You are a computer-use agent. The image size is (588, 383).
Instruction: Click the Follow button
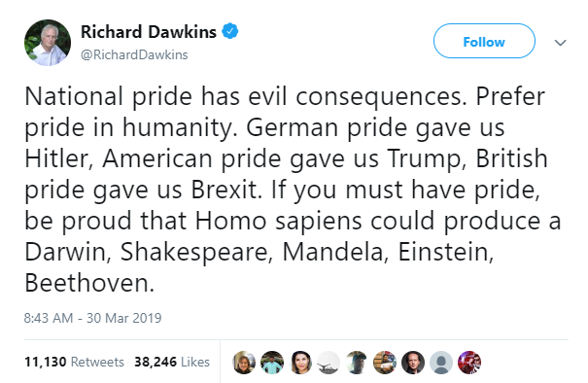coord(484,41)
